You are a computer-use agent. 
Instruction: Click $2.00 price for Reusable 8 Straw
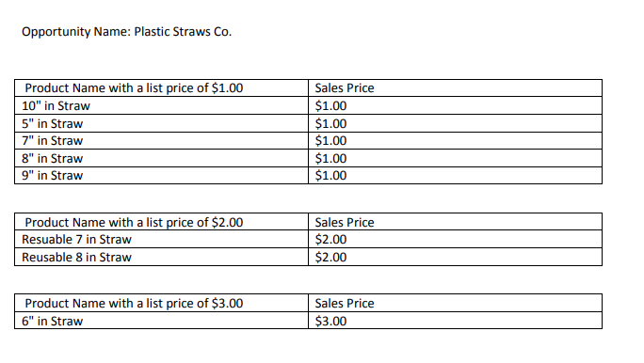click(x=456, y=257)
